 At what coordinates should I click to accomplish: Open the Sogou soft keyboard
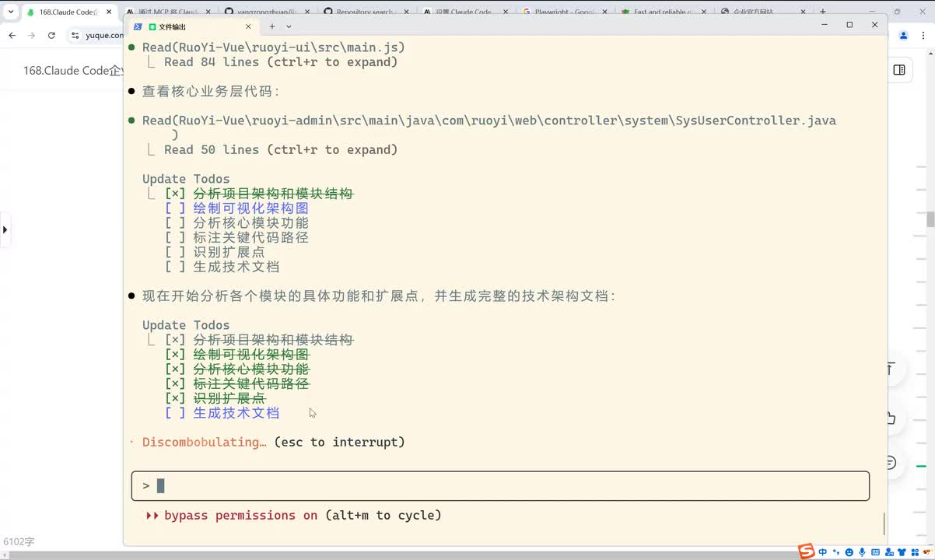pyautogui.click(x=875, y=552)
